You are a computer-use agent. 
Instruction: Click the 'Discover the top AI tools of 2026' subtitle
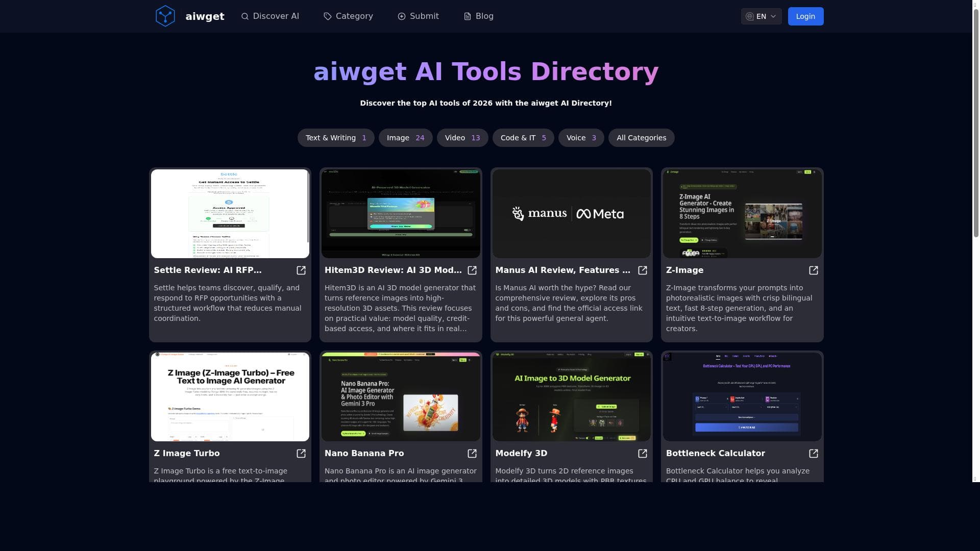486,103
